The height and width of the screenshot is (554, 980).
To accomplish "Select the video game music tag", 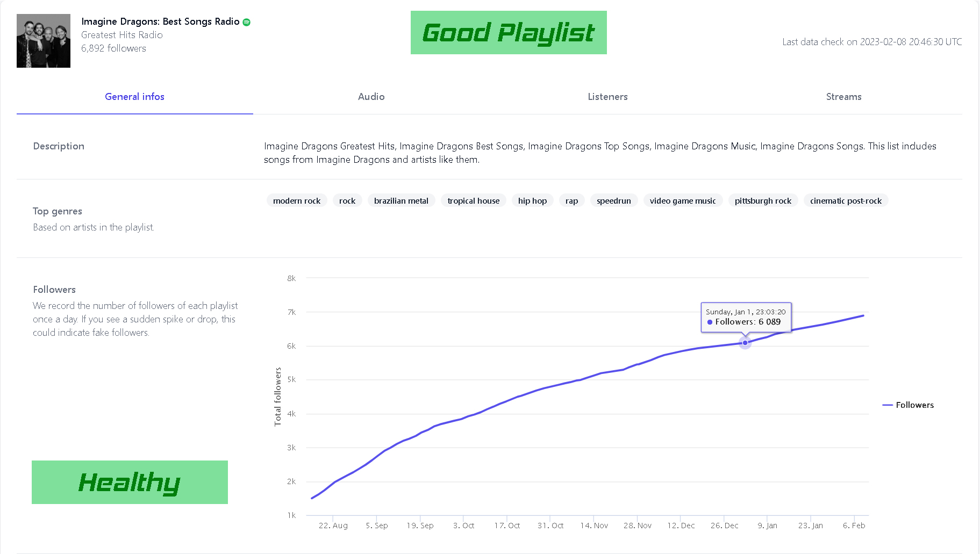I will coord(682,201).
